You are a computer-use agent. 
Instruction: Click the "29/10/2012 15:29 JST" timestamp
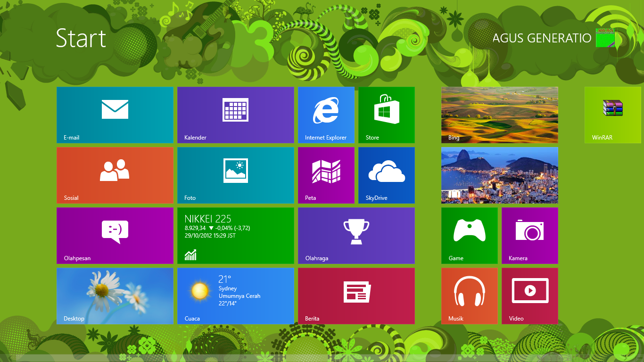tap(210, 236)
